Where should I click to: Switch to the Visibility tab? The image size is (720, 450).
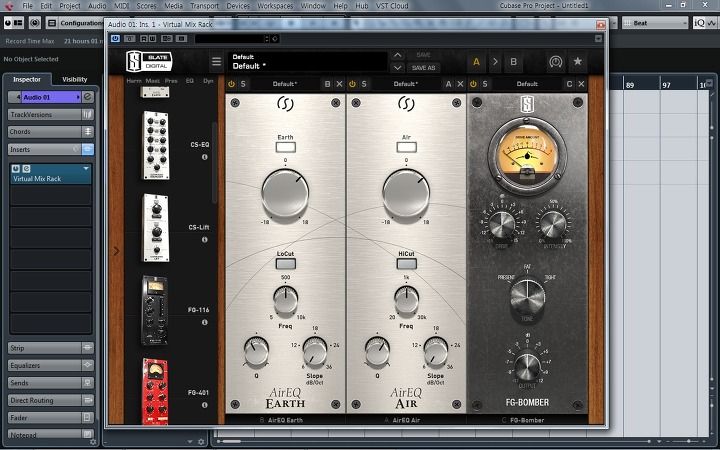pyautogui.click(x=74, y=79)
